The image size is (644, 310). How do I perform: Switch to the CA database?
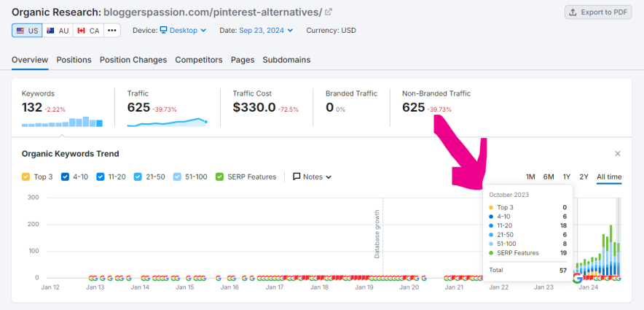coord(89,31)
